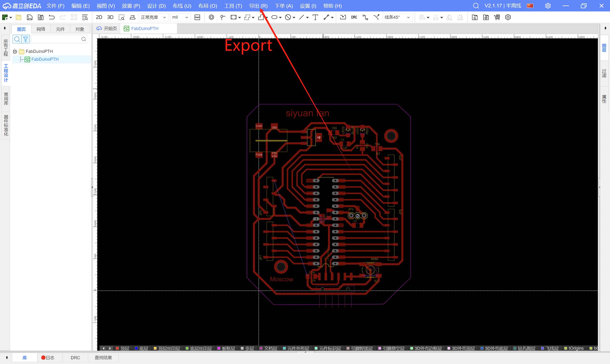Viewport: 610px width, 364px height.
Task: Click the zoom-to-selection icon
Action: coord(121,17)
